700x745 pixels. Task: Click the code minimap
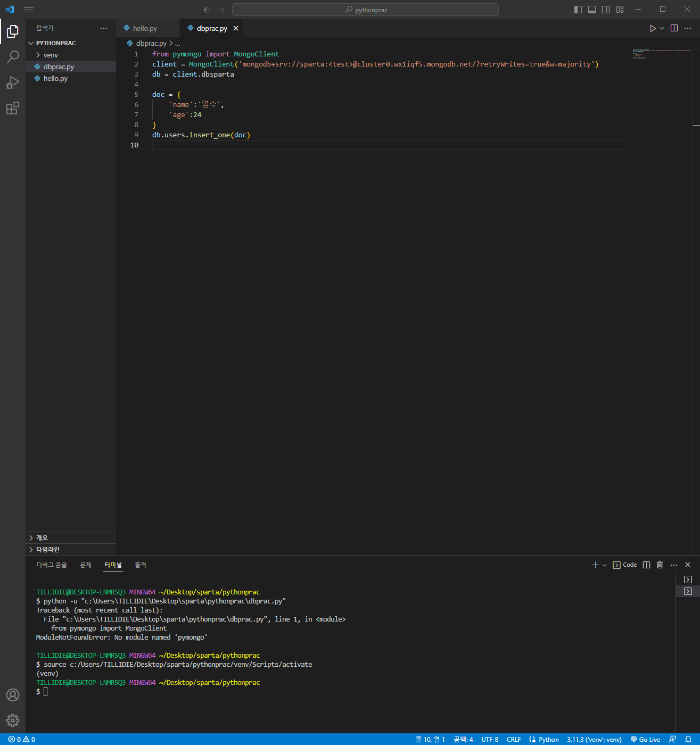tap(662, 53)
